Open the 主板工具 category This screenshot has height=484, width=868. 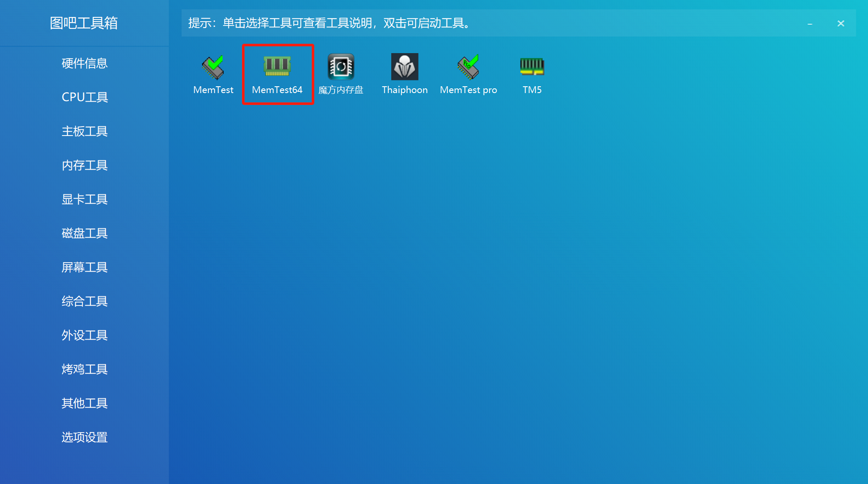pos(84,131)
